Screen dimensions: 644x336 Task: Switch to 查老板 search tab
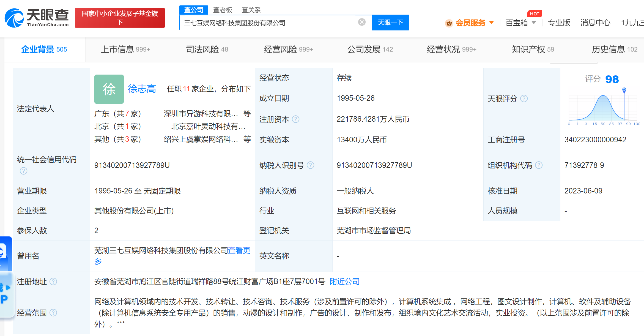point(223,10)
